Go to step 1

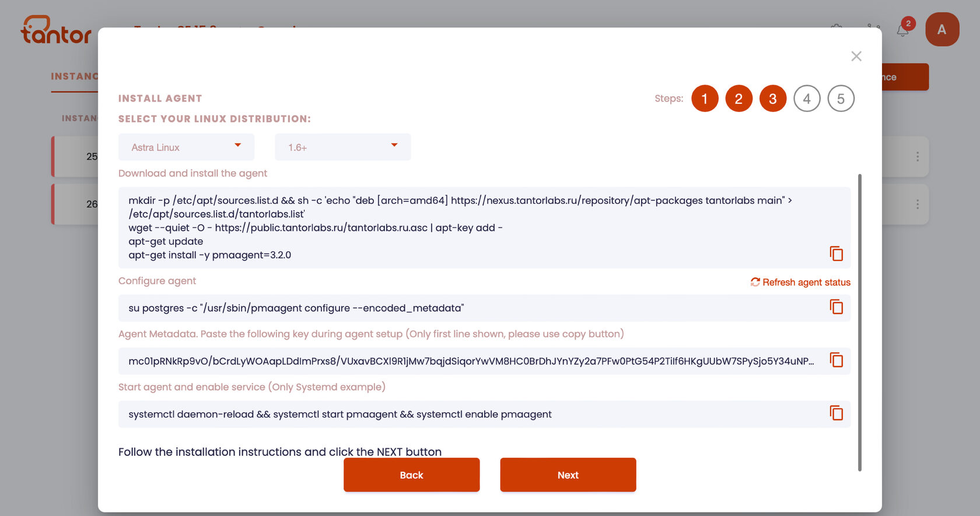click(705, 99)
